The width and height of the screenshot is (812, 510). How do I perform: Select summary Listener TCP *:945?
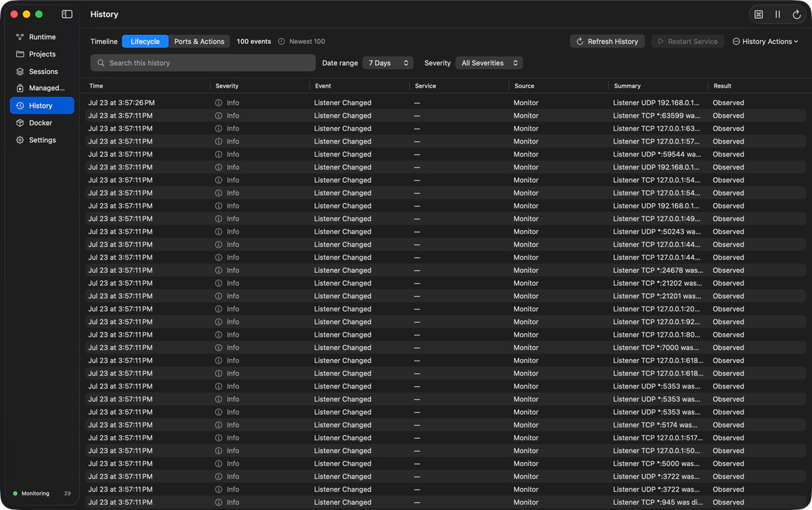coord(658,502)
